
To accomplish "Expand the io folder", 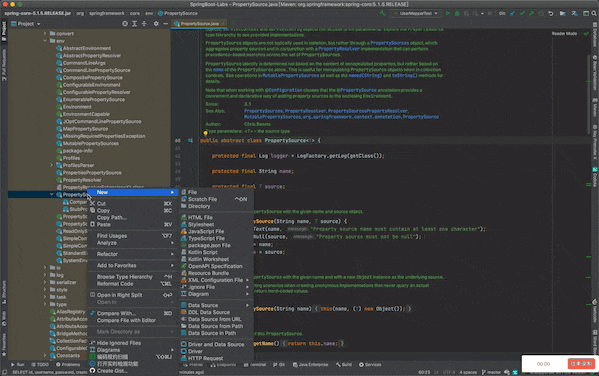I will click(x=45, y=268).
